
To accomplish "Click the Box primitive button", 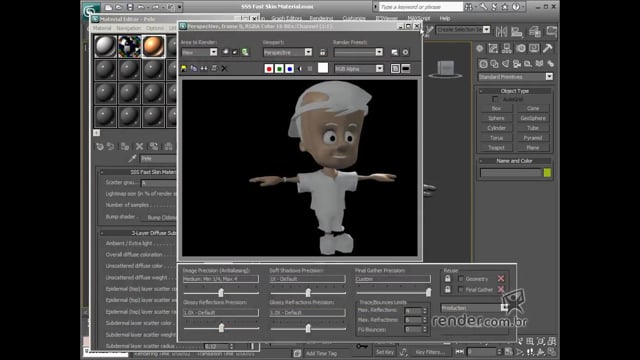I will coord(496,108).
